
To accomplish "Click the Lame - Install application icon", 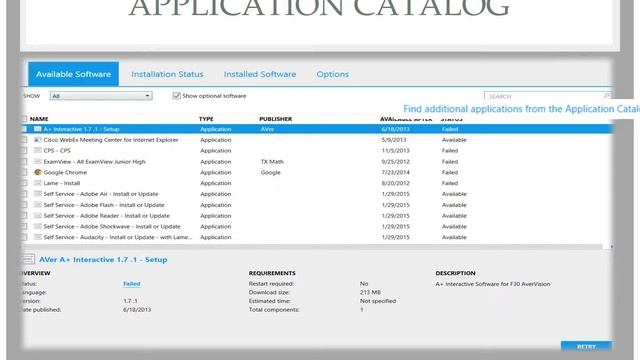I will click(38, 183).
